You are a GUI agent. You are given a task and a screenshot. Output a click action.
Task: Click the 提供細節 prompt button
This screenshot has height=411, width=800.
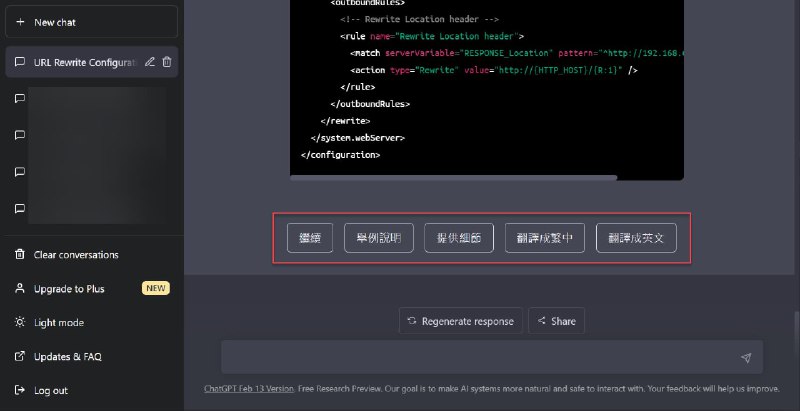tap(459, 239)
